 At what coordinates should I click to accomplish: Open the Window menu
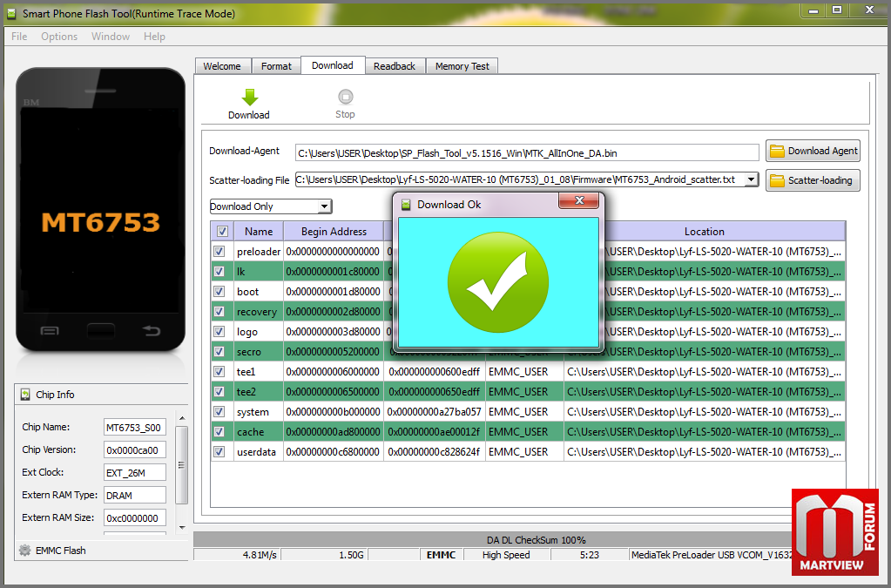coord(111,37)
